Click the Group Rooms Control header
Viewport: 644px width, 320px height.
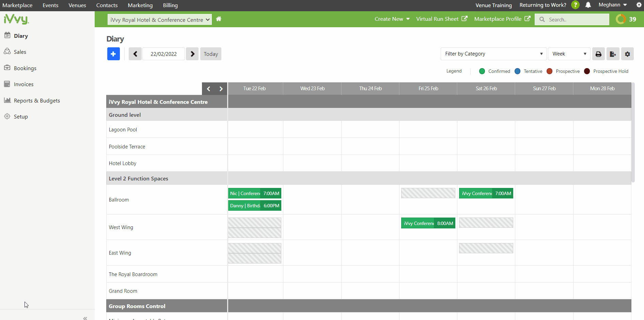[x=137, y=306]
